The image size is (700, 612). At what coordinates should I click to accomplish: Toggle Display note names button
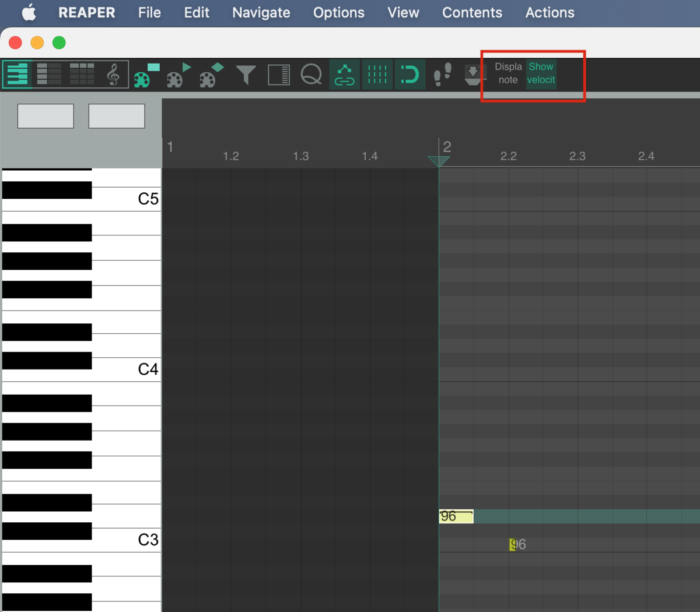[508, 73]
